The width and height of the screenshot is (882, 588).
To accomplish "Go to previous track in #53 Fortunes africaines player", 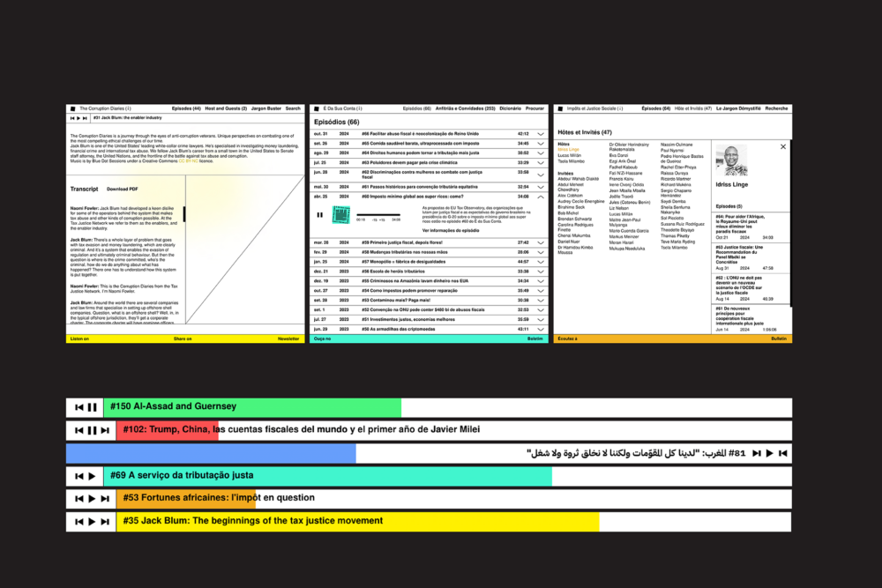I will (x=78, y=498).
